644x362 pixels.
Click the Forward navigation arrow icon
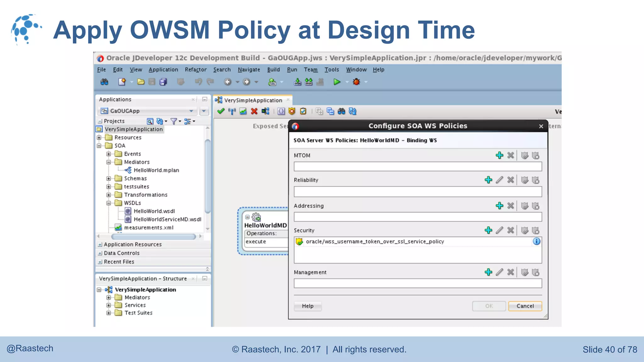(x=247, y=82)
